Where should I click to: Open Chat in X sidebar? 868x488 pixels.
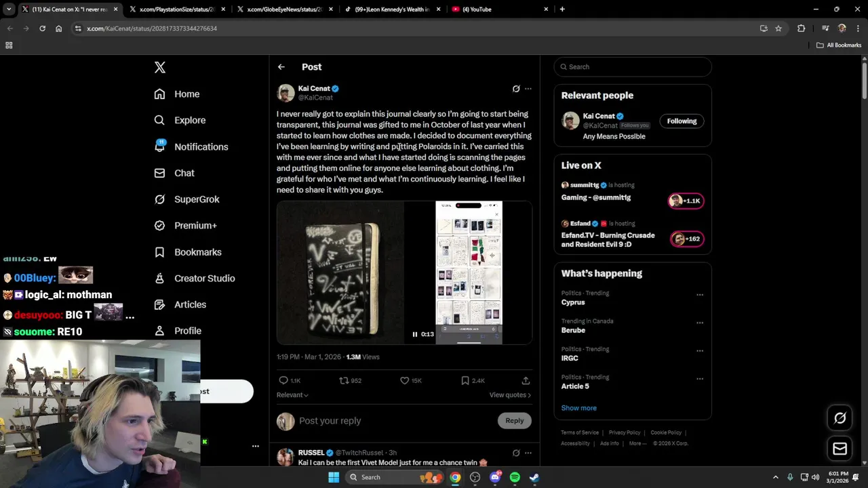tap(174, 173)
